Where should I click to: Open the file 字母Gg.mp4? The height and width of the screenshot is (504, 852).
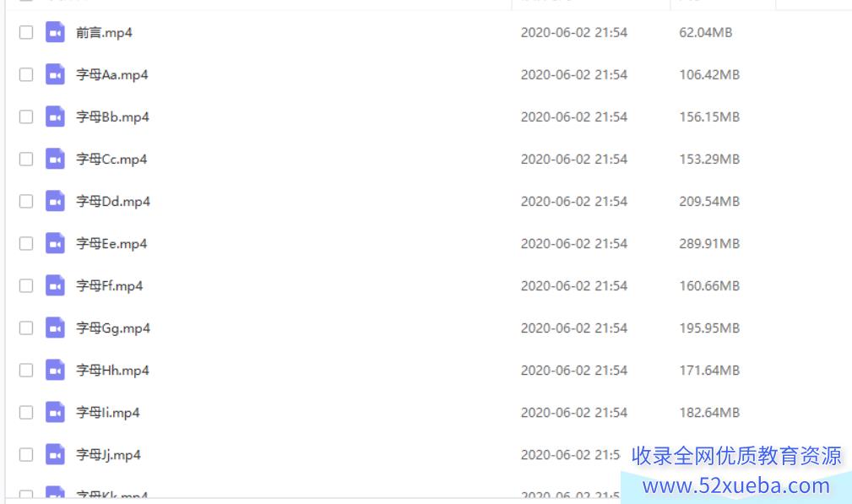click(113, 328)
